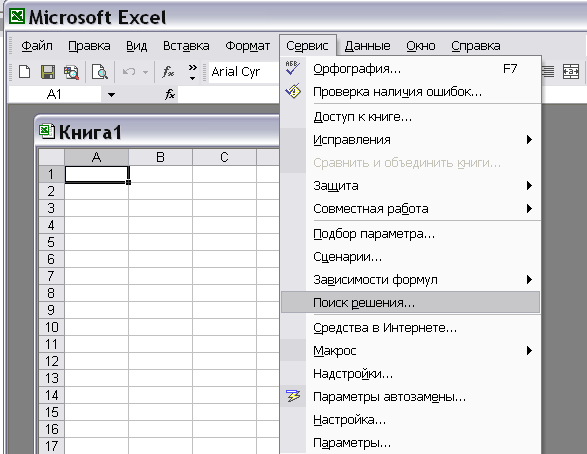Screen dimensions: 587x454
Task: Close the Сервис menu by clicking its title
Action: pyautogui.click(x=307, y=46)
